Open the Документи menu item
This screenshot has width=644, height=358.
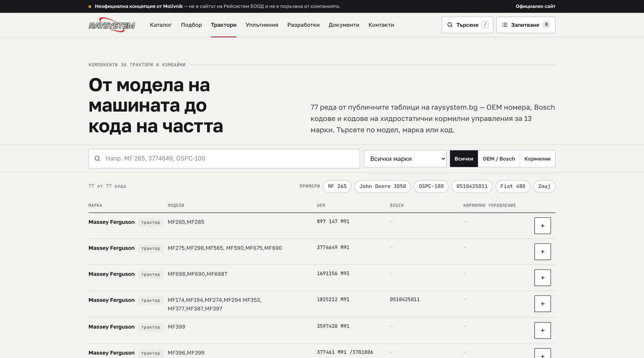pyautogui.click(x=344, y=25)
